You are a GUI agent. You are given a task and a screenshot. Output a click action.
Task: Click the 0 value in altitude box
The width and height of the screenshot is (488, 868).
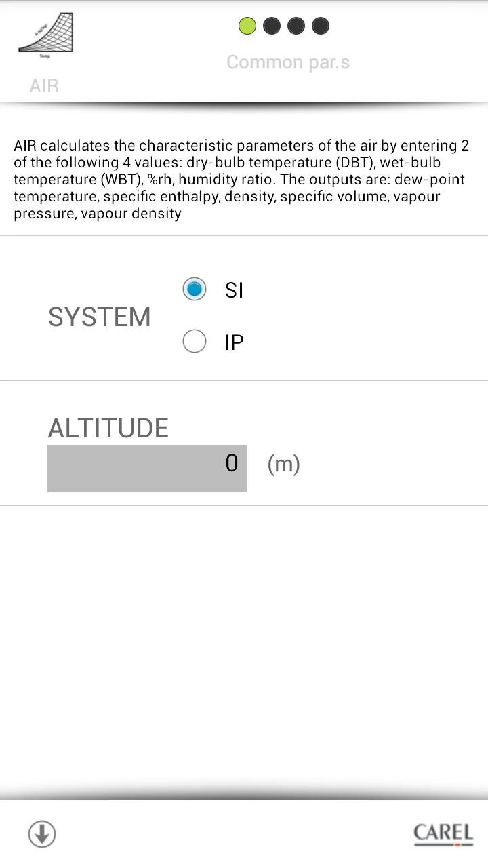click(x=232, y=463)
